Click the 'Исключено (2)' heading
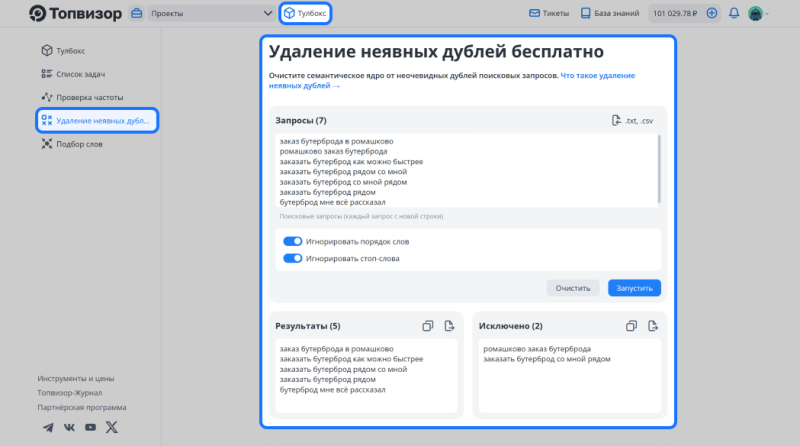The height and width of the screenshot is (446, 800). pyautogui.click(x=511, y=326)
